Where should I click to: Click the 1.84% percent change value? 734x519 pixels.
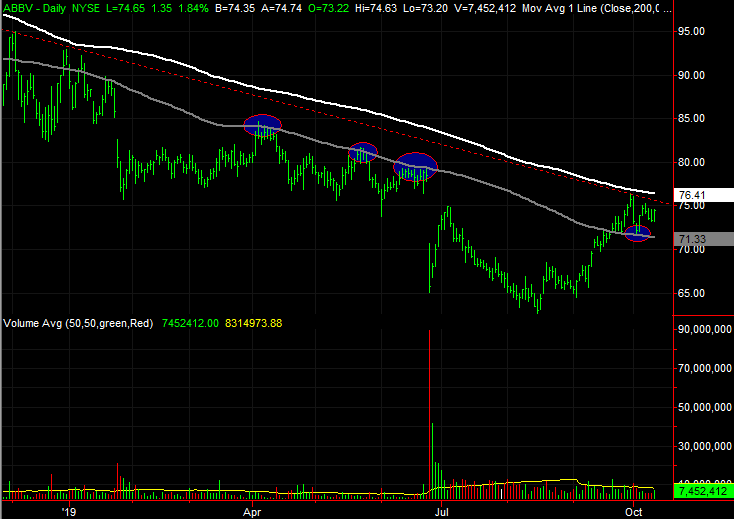tap(193, 8)
